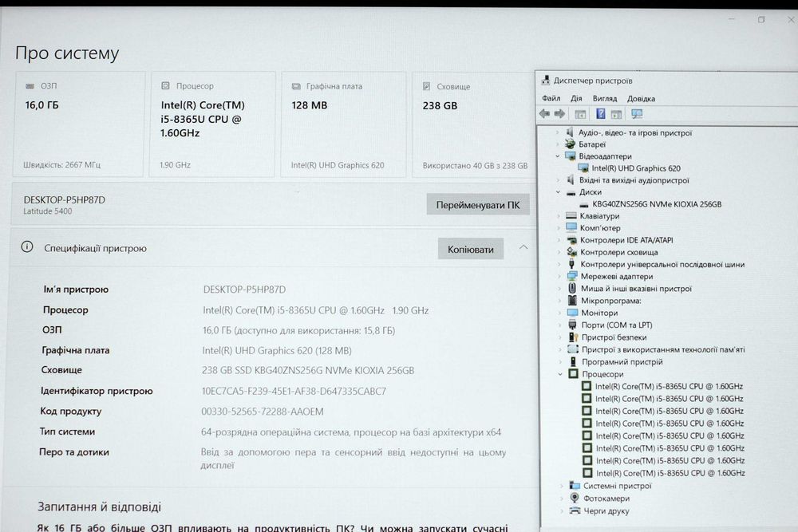Screen dimensions: 798x532
Task: Click the Перейменувати ПК button
Action: [x=478, y=205]
